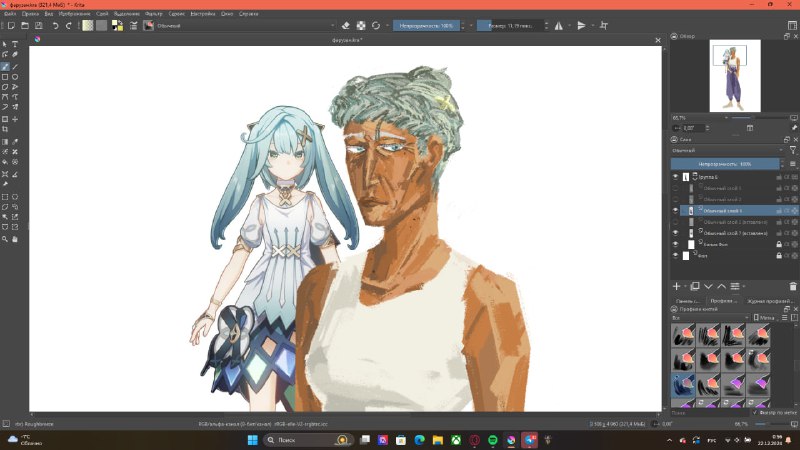Click the Undo arrow

click(55, 26)
